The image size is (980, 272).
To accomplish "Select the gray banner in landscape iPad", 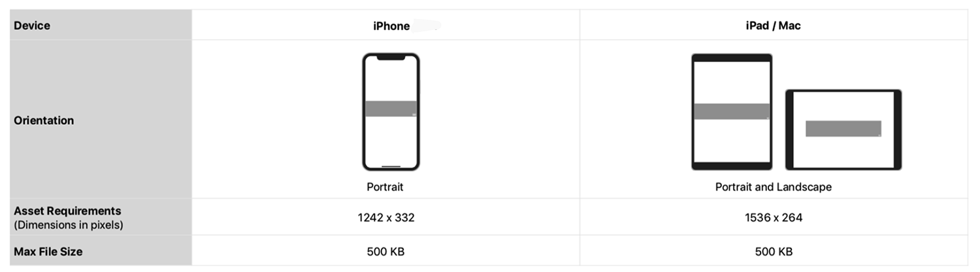I will [x=843, y=129].
